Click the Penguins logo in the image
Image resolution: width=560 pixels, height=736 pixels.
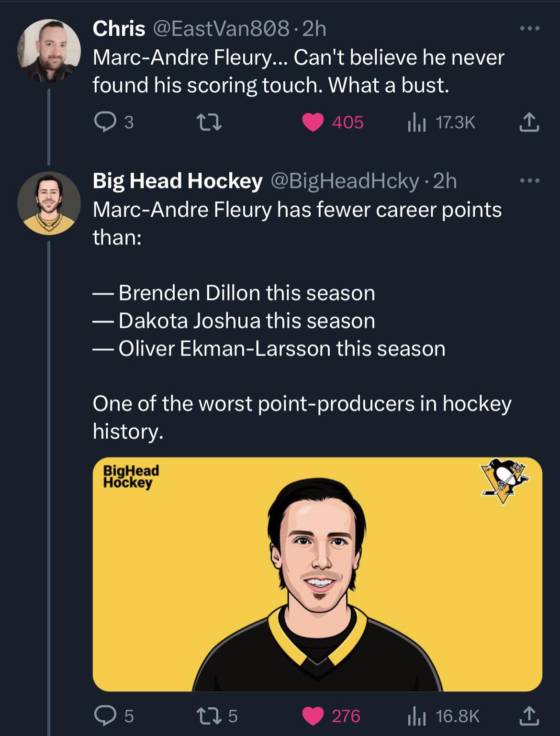pos(504,480)
